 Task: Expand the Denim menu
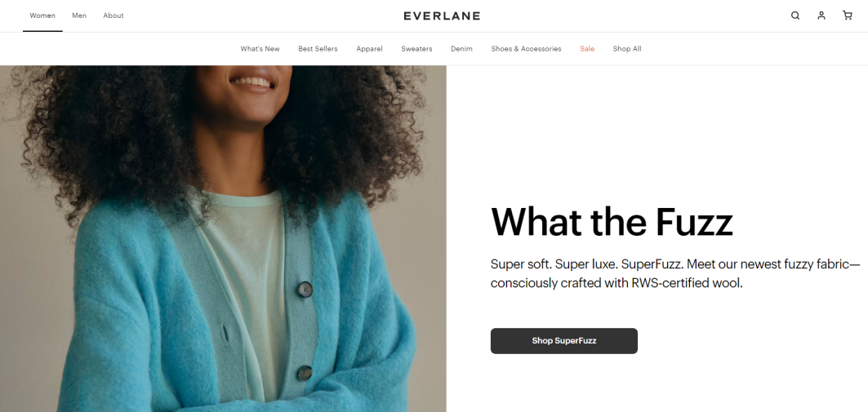click(x=461, y=49)
